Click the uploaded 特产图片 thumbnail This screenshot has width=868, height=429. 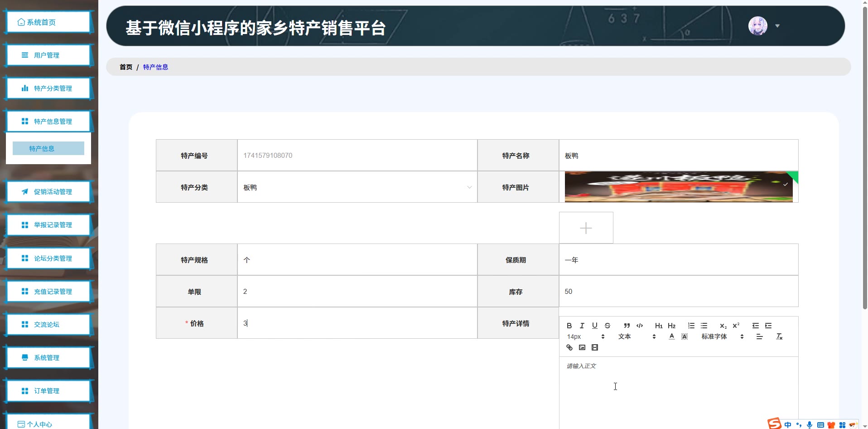click(679, 187)
